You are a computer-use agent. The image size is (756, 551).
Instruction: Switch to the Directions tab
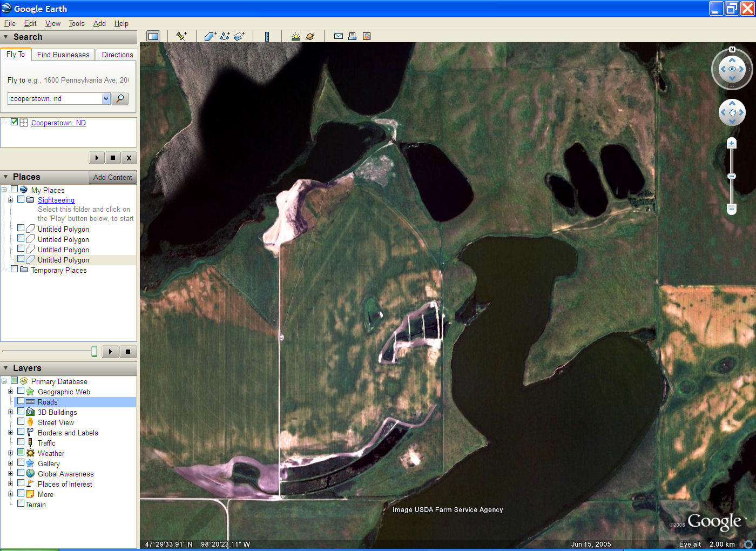pyautogui.click(x=117, y=55)
